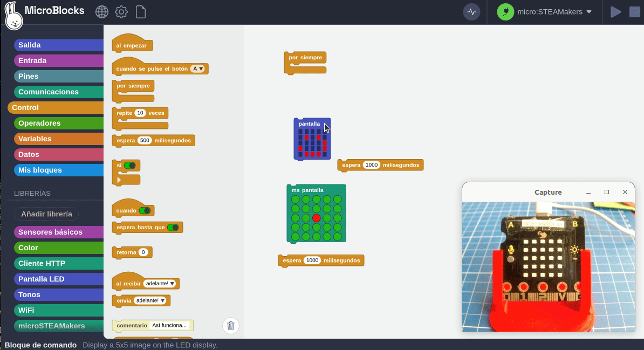Select the Operadores category
644x350 pixels.
[59, 123]
